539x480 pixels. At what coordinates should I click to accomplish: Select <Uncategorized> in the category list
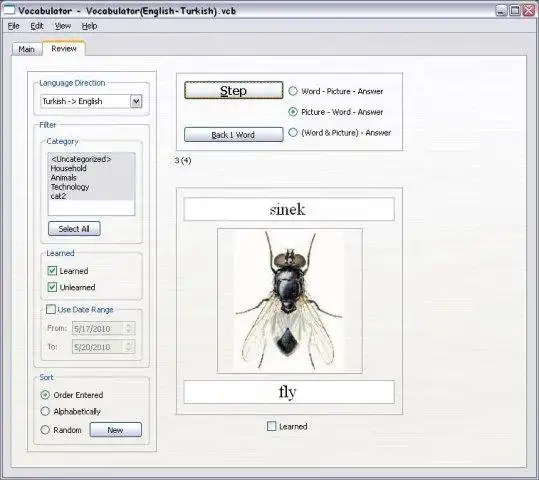pyautogui.click(x=81, y=159)
